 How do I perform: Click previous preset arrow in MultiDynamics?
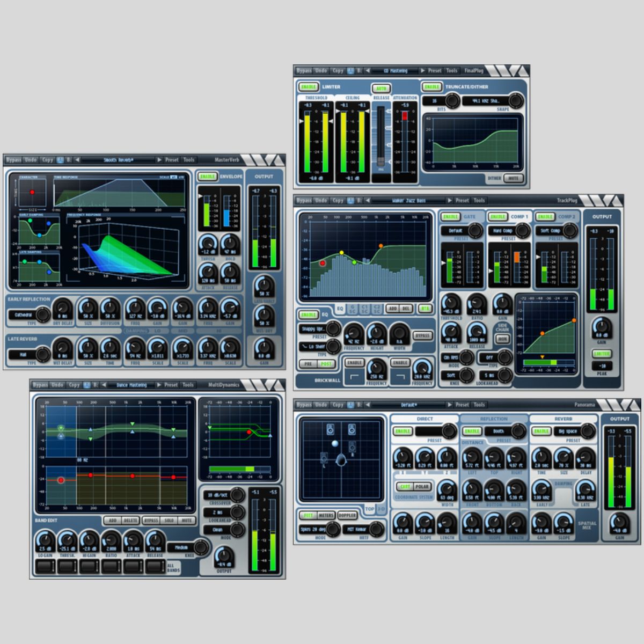[103, 385]
